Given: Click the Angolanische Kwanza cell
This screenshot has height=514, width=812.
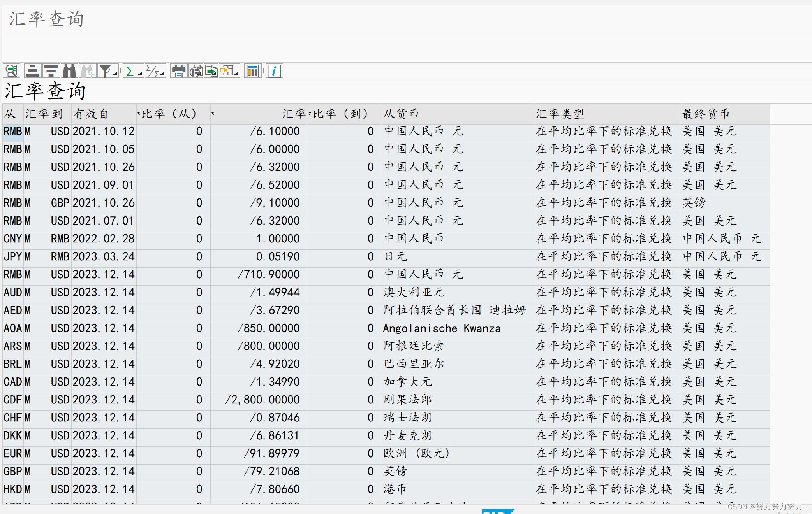Looking at the screenshot, I should [441, 328].
